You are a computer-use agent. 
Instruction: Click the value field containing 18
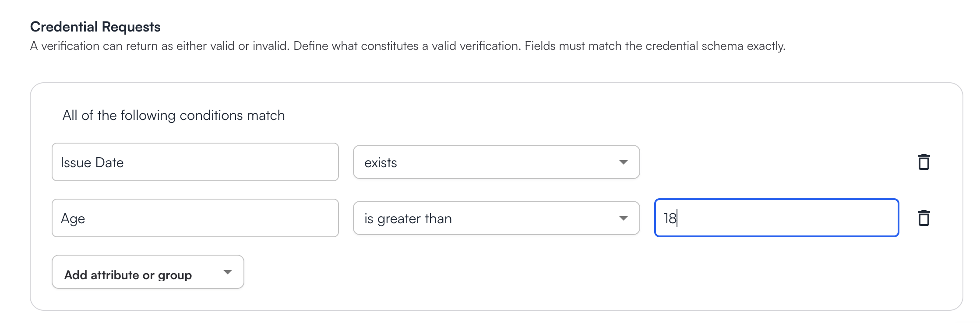pyautogui.click(x=776, y=218)
